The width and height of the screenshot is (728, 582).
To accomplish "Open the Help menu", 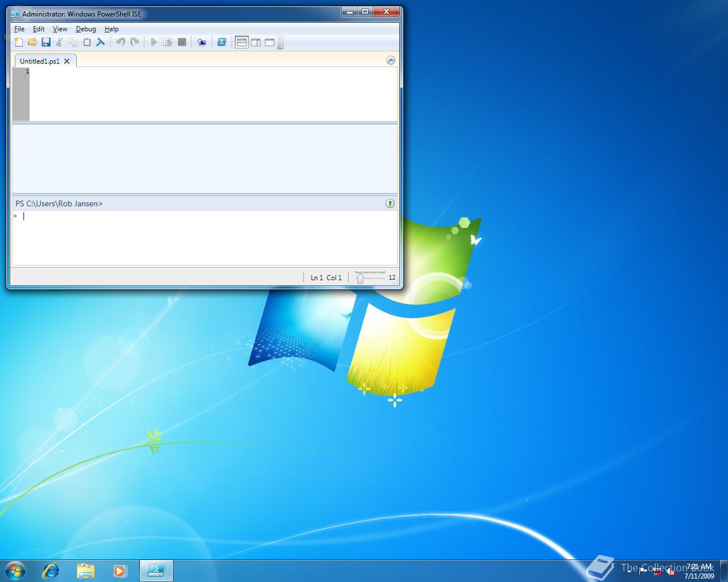I will tap(111, 29).
